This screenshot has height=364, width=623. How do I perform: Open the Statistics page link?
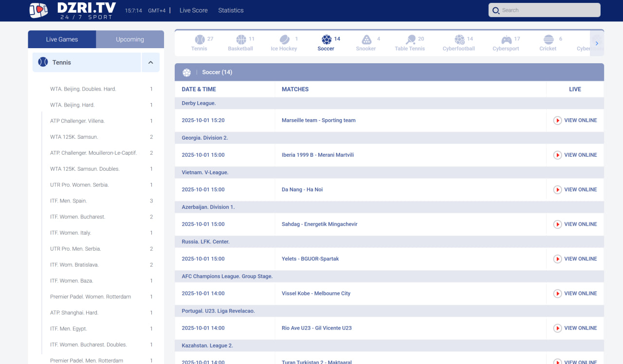coord(231,10)
